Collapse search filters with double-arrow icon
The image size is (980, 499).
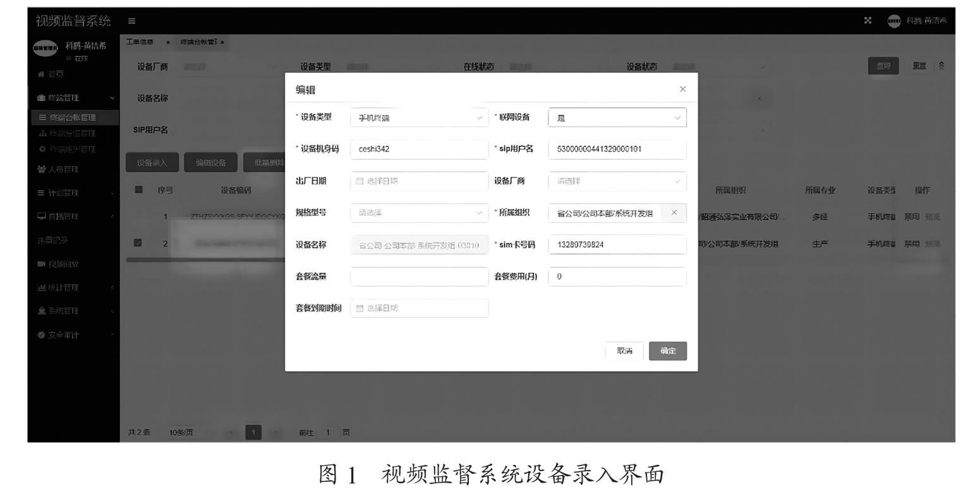point(941,66)
